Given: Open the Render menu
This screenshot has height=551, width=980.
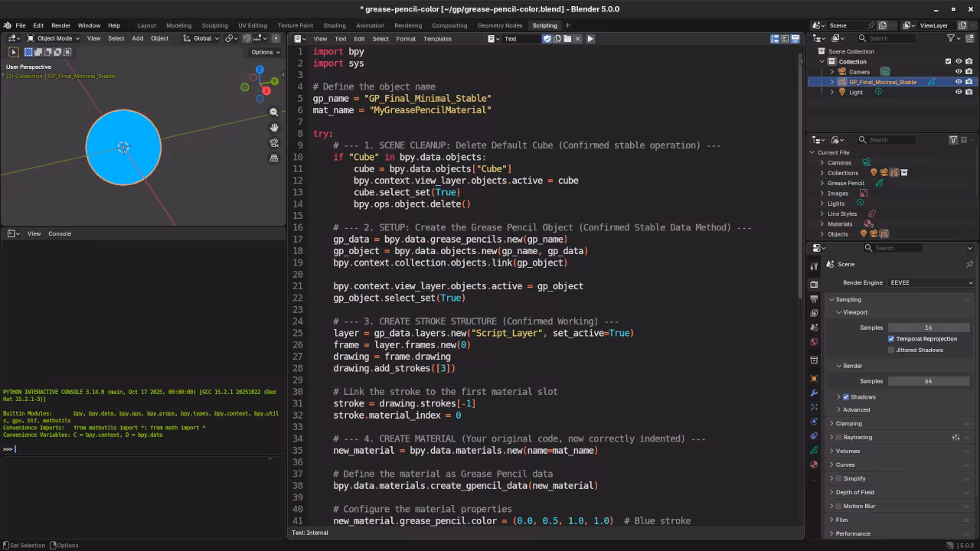Looking at the screenshot, I should click(x=60, y=25).
